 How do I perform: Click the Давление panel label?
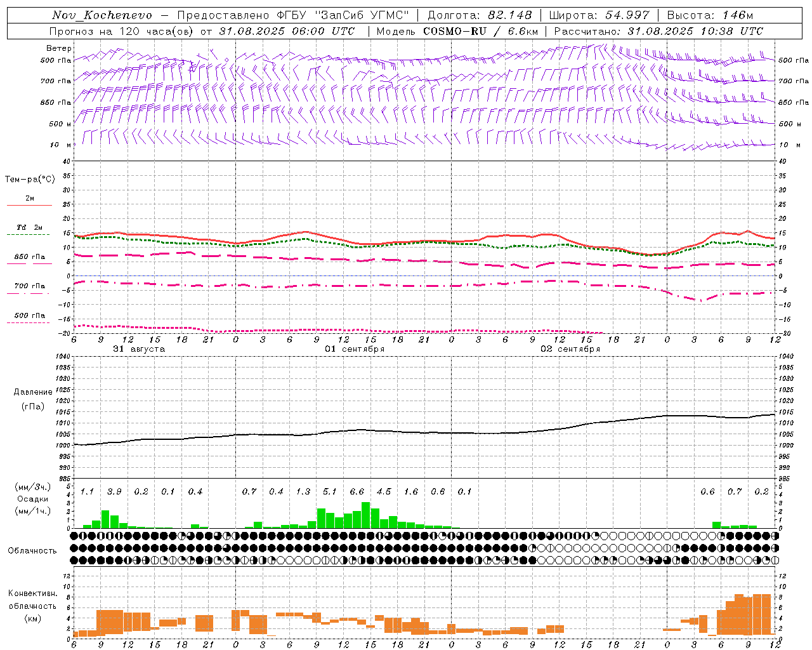[x=33, y=392]
